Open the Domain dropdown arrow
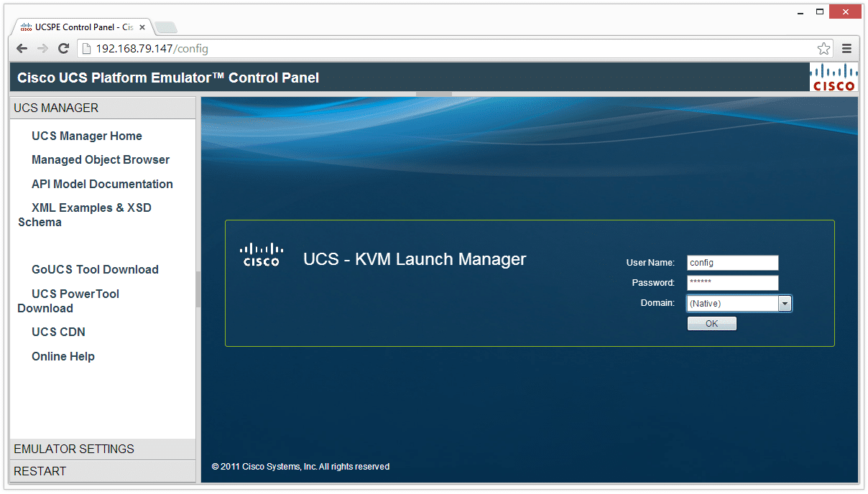 [x=785, y=304]
